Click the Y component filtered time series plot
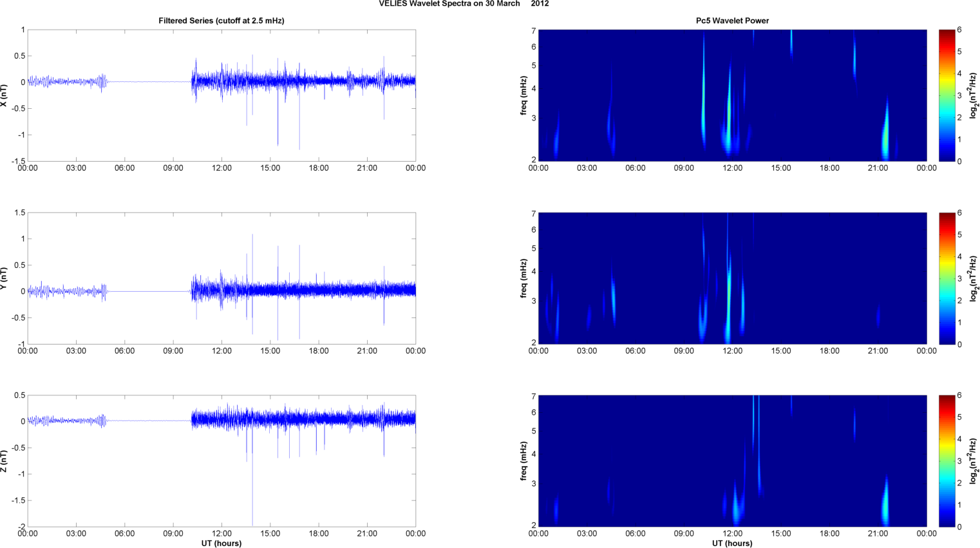 click(221, 278)
